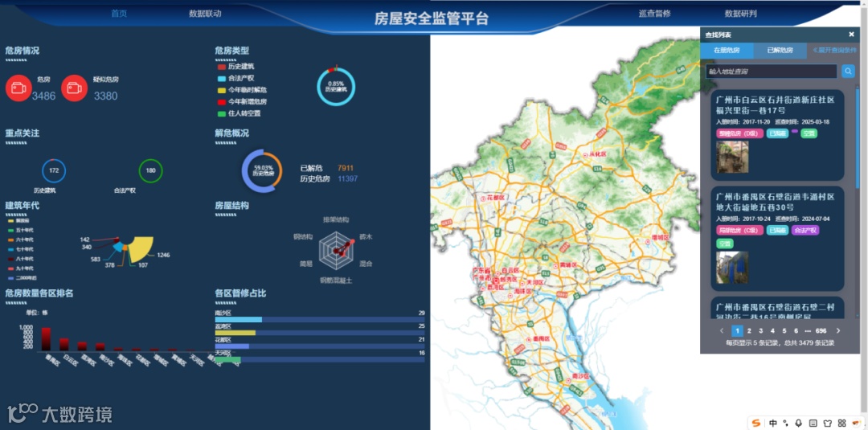
Task: Click the 输入地址查询 address search field
Action: [771, 72]
